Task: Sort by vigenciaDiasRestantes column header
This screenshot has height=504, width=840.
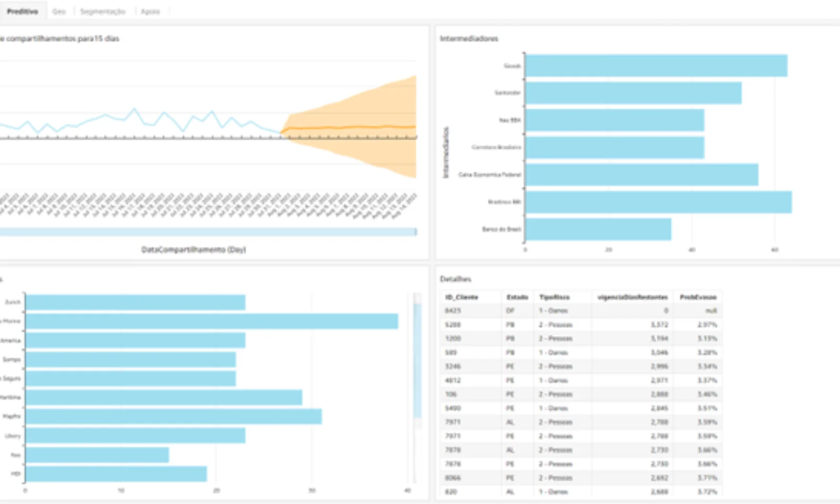Action: (632, 297)
